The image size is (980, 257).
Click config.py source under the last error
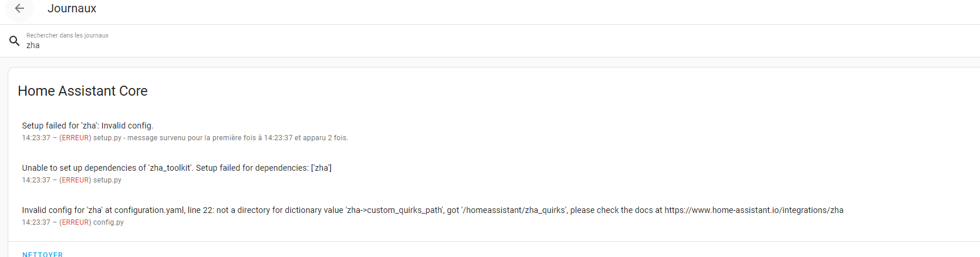(x=109, y=222)
